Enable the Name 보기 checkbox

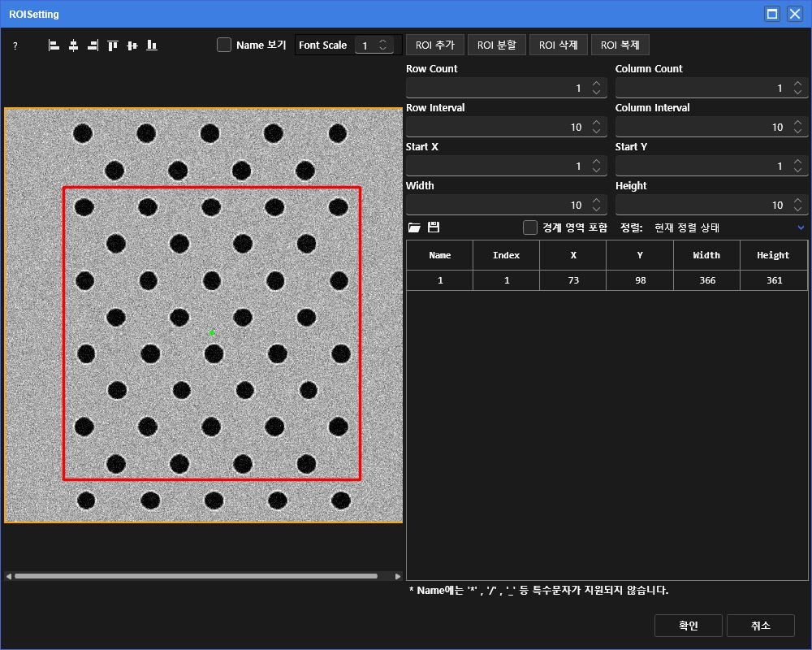coord(224,45)
